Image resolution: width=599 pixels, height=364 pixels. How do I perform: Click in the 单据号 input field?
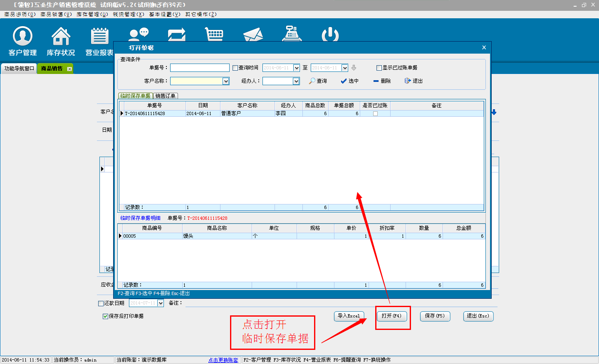pos(200,68)
